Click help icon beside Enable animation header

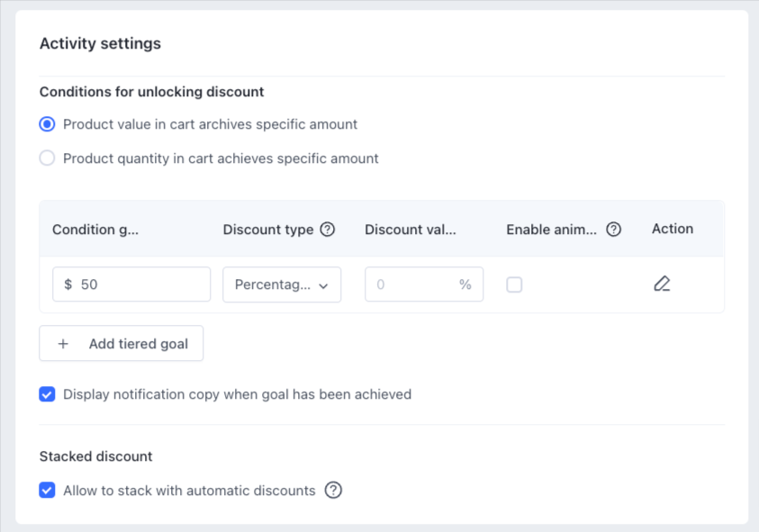[613, 230]
